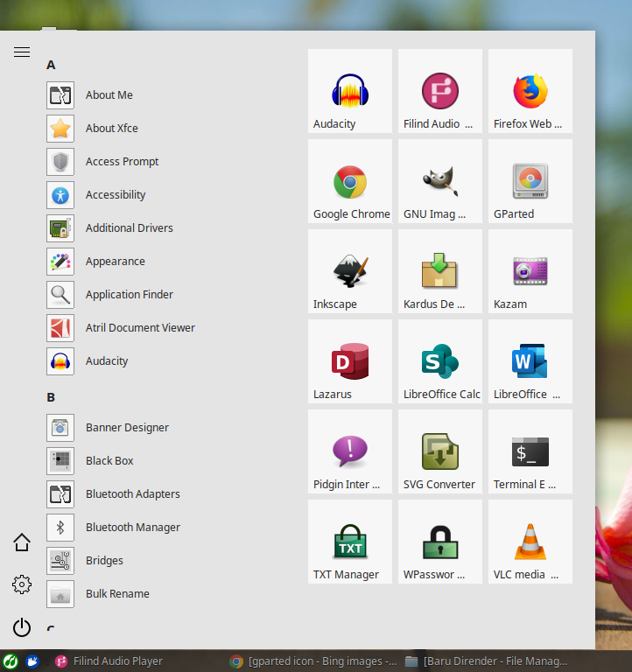Image resolution: width=632 pixels, height=672 pixels.
Task: Open the GParted tile
Action: tap(530, 181)
